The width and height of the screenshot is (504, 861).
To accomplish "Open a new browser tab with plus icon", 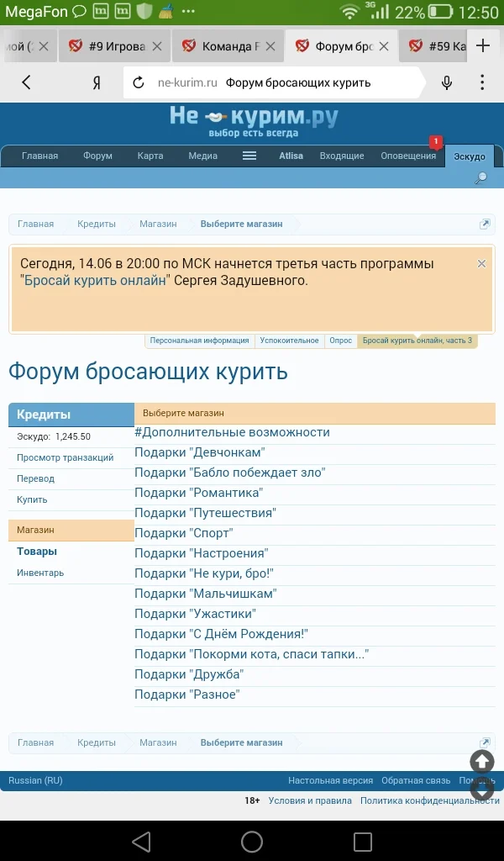I will (483, 46).
